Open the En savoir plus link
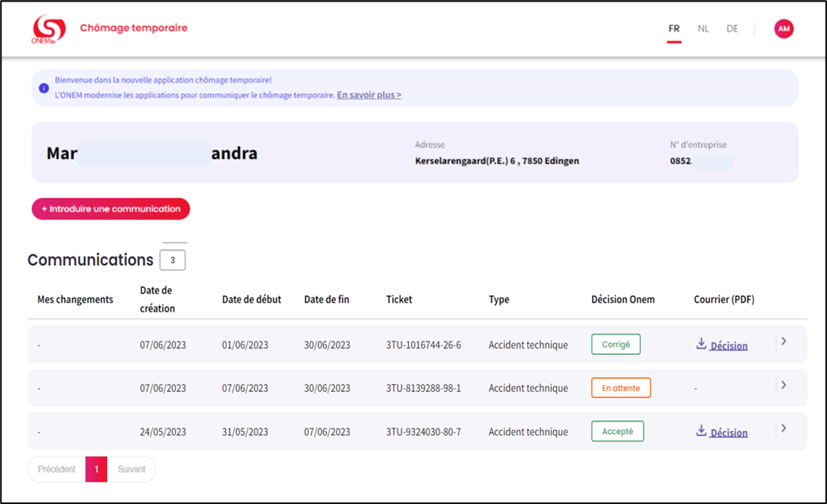The width and height of the screenshot is (827, 504). click(369, 95)
